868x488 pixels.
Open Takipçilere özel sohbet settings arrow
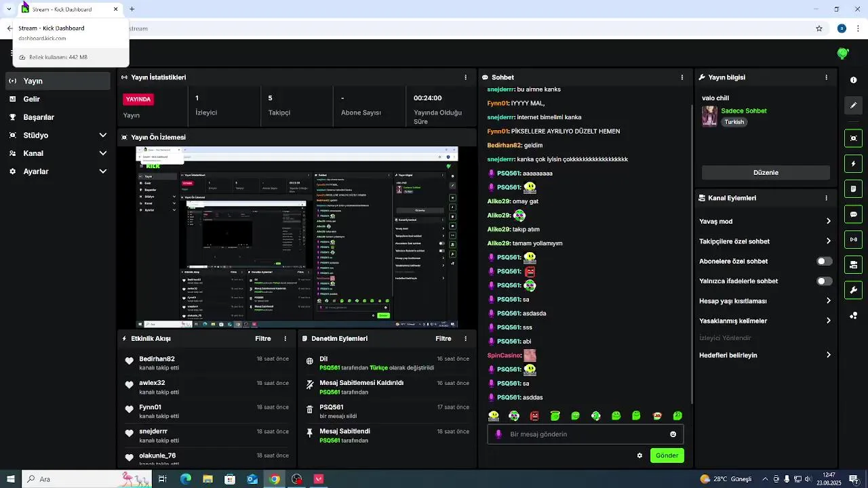coord(828,241)
